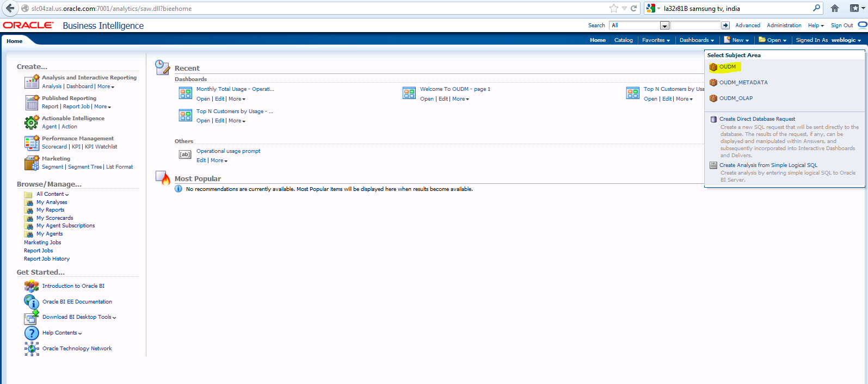Click the Introduction to Oracle BI icon
This screenshot has height=384, width=868.
click(x=32, y=286)
